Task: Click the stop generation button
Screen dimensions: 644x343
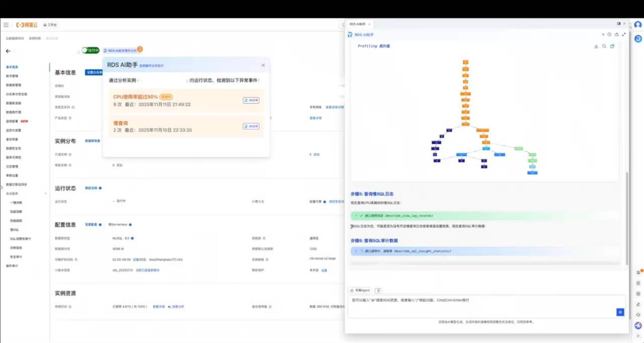Action: pyautogui.click(x=620, y=312)
